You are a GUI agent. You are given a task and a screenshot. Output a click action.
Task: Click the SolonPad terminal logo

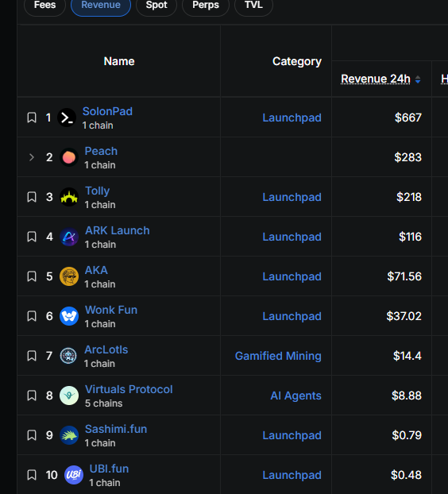coord(67,118)
